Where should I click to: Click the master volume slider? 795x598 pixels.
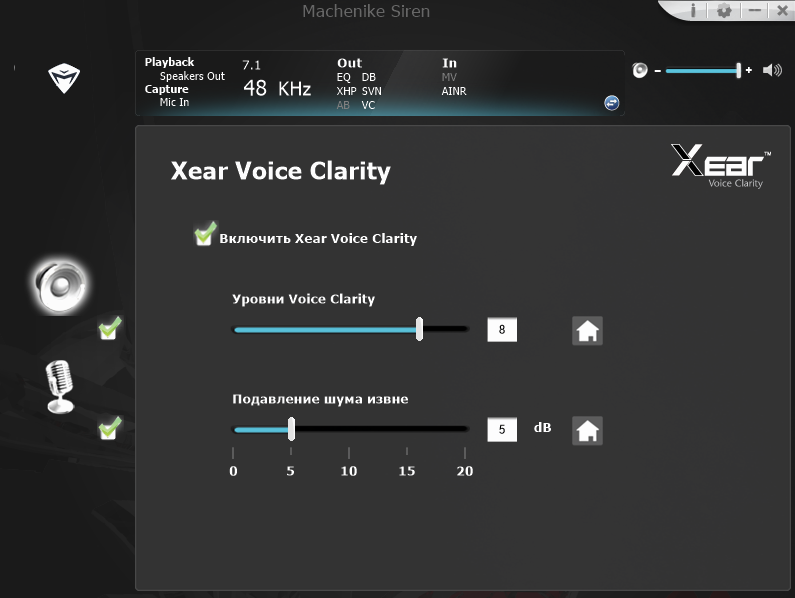(703, 71)
